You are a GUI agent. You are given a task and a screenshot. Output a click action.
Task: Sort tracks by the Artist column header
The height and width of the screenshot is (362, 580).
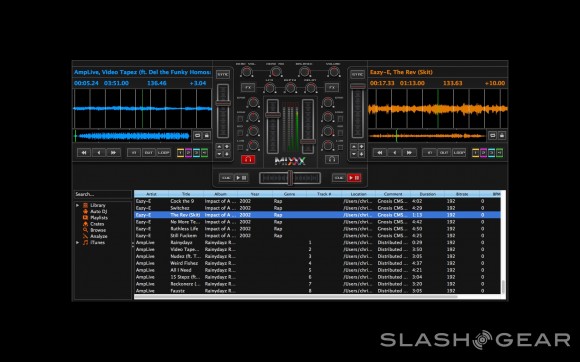tap(151, 194)
